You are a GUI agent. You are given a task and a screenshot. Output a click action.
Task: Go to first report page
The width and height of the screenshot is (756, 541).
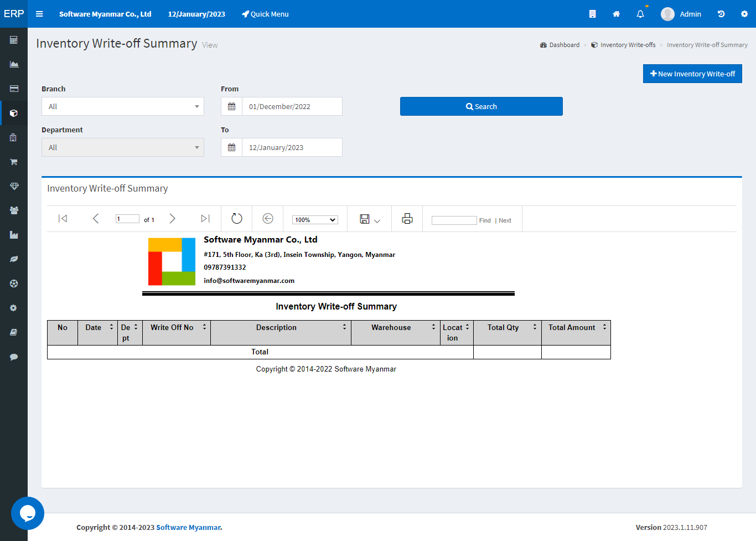point(63,219)
